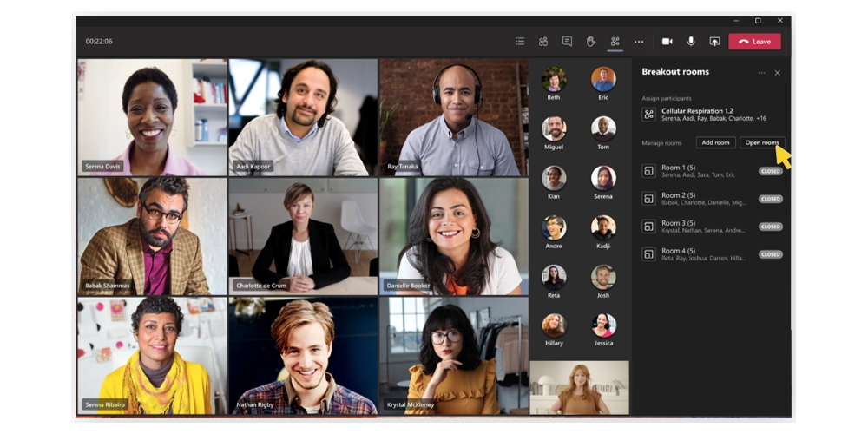The width and height of the screenshot is (868, 434).
Task: Click Room 1 CLOSED status badge
Action: (770, 171)
